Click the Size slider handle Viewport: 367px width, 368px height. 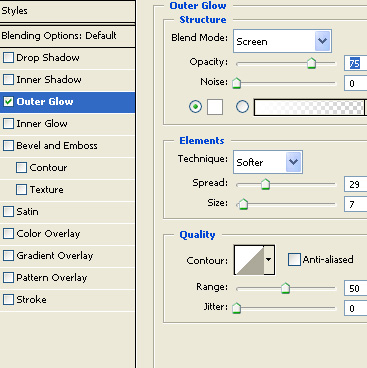point(244,204)
